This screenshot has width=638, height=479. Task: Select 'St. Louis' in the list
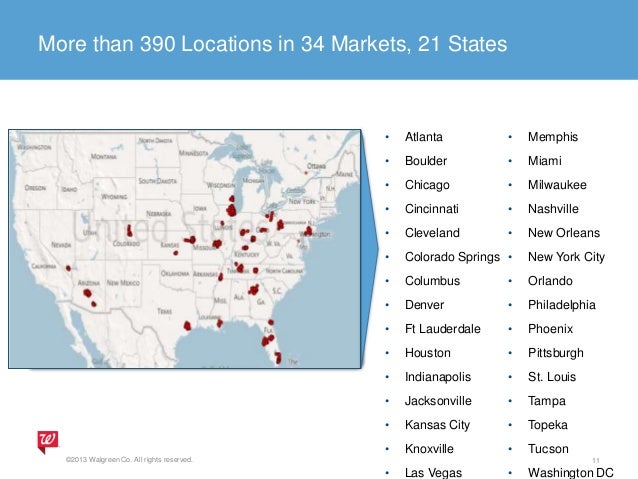pos(552,377)
